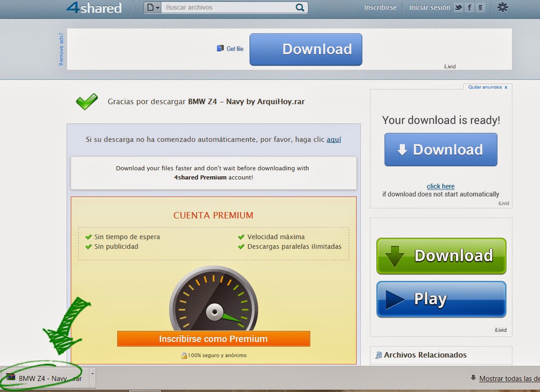Open the Iniciar sesión login link
The width and height of the screenshot is (540, 392).
[x=429, y=7]
